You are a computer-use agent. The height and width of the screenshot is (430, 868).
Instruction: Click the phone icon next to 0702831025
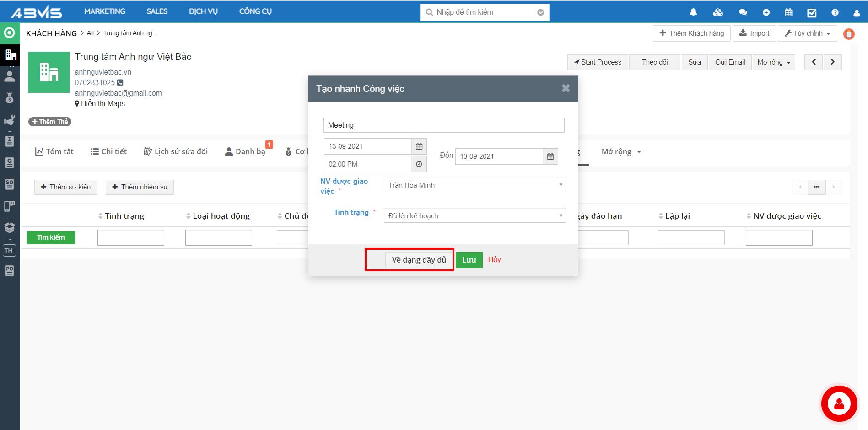[x=120, y=83]
